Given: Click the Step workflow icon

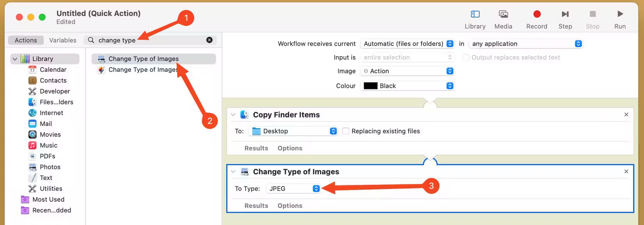Looking at the screenshot, I should [565, 14].
